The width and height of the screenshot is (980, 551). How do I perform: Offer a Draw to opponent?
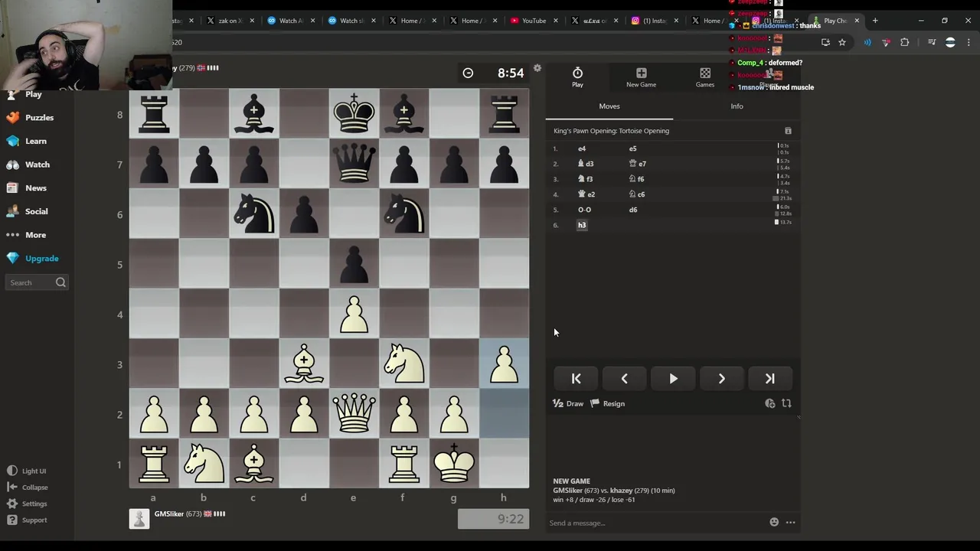[568, 403]
